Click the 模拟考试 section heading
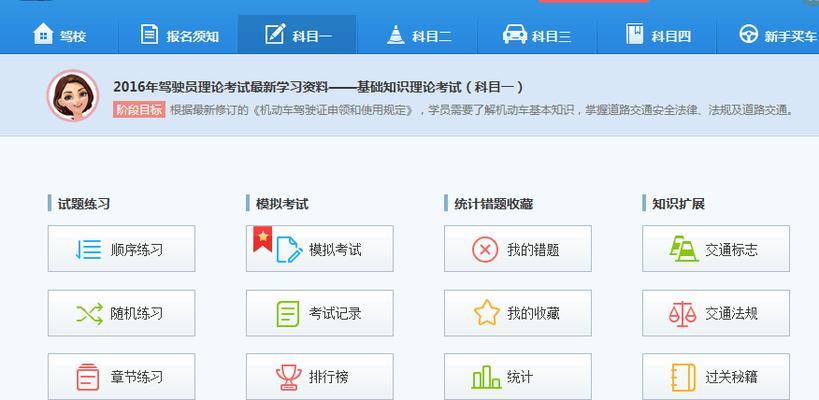This screenshot has height=400, width=819. tap(282, 204)
